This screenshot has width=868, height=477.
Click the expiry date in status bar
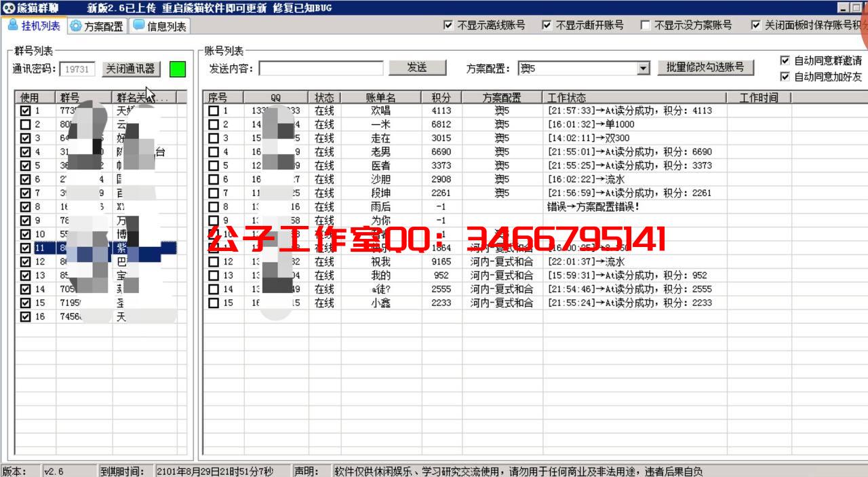tap(215, 472)
